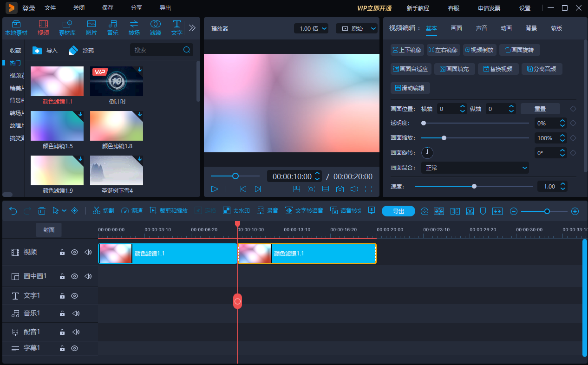Open the 调速 speed adjustment tool

pos(132,210)
